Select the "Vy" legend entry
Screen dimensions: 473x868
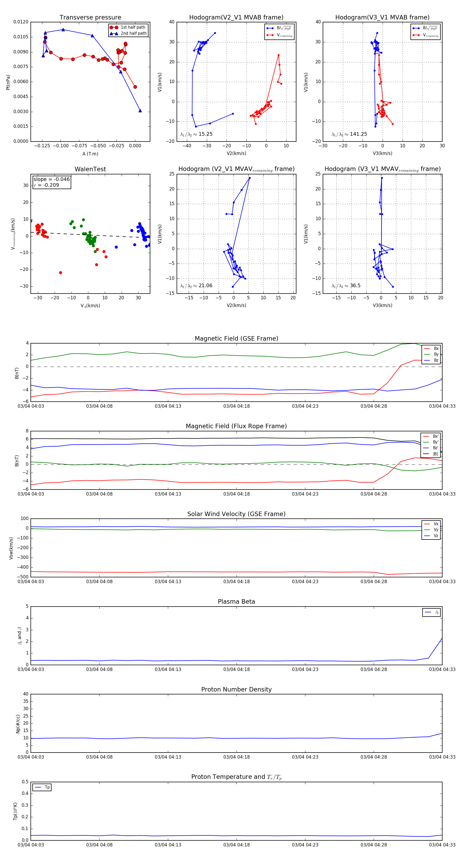(x=431, y=530)
